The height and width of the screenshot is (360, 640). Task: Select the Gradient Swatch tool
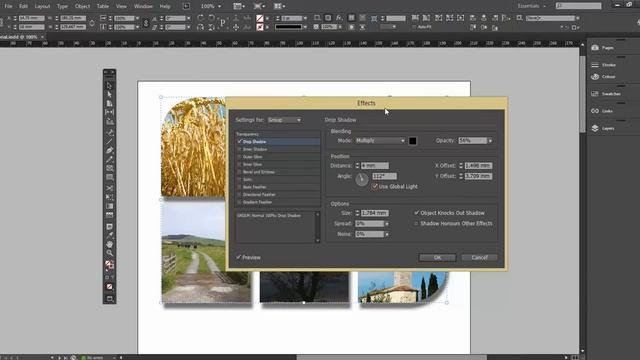(x=109, y=206)
